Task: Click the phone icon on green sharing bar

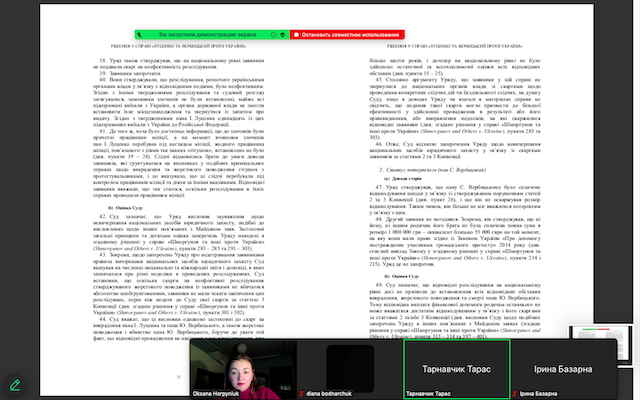Action: pyautogui.click(x=140, y=35)
